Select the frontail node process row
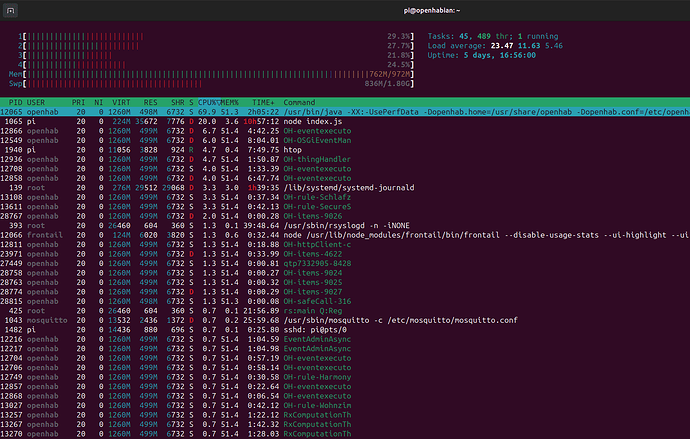This screenshot has width=690, height=439. coord(450,234)
